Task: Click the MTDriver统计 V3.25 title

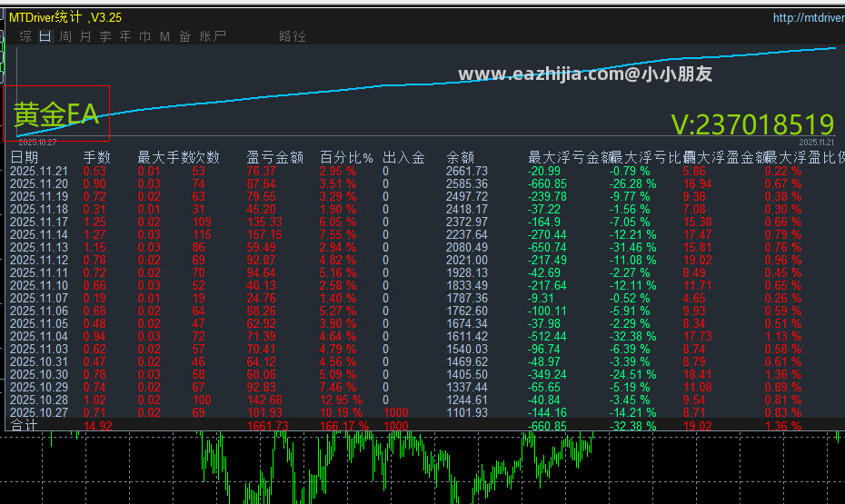Action: pyautogui.click(x=65, y=17)
